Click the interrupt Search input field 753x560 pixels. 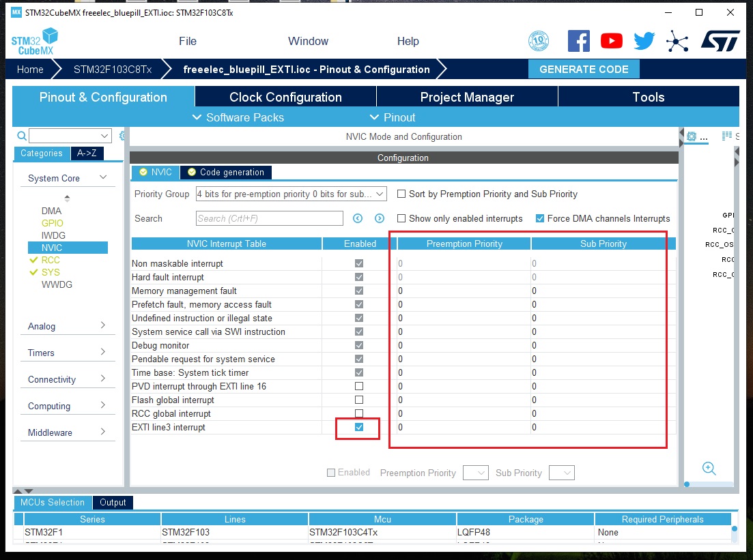[x=270, y=218]
